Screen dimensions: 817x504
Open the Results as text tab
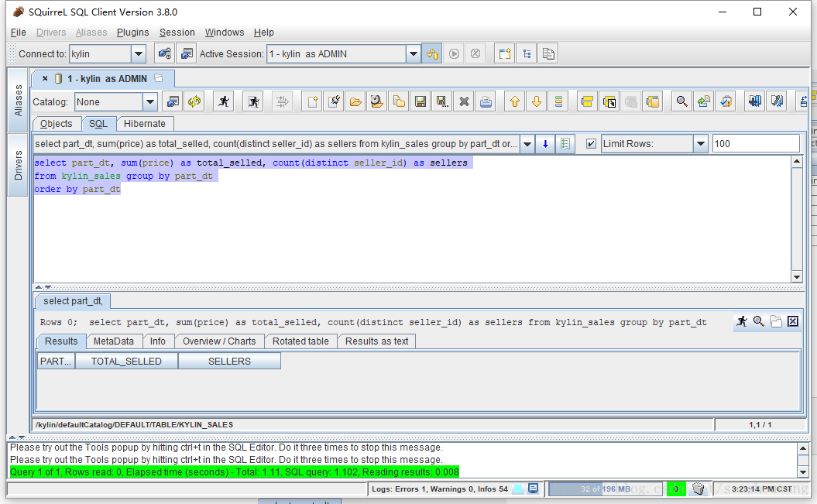tap(376, 341)
